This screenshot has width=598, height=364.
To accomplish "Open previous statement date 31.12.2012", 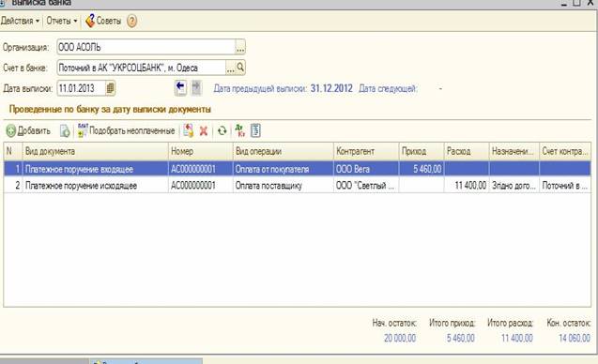I will 331,88.
